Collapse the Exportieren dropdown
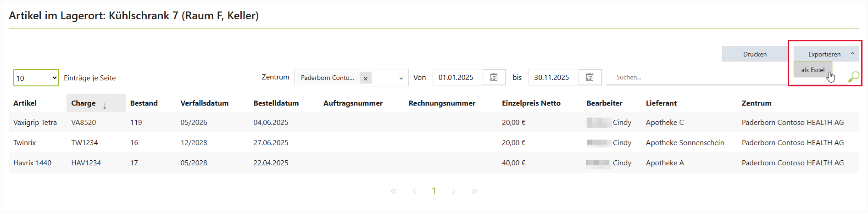This screenshot has width=868, height=214. pyautogui.click(x=852, y=54)
